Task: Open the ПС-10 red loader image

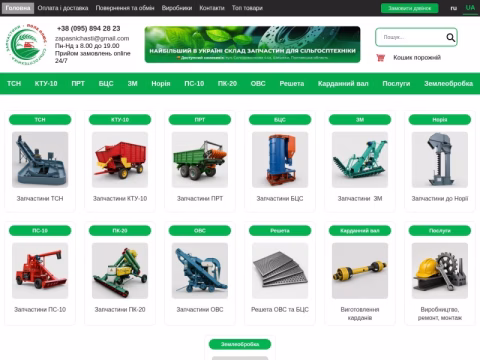Action: point(40,271)
